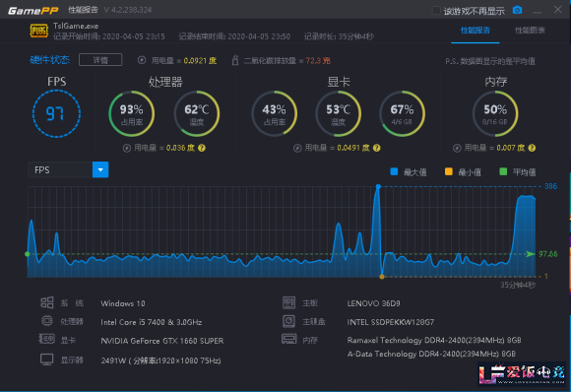This screenshot has width=571, height=392.
Task: Click the Windows system icon in specs list
Action: click(47, 302)
